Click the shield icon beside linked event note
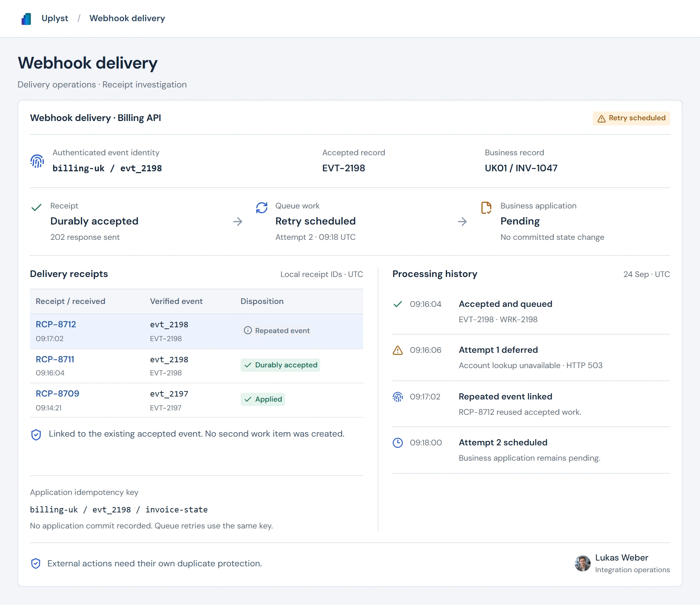This screenshot has width=700, height=605. [36, 434]
